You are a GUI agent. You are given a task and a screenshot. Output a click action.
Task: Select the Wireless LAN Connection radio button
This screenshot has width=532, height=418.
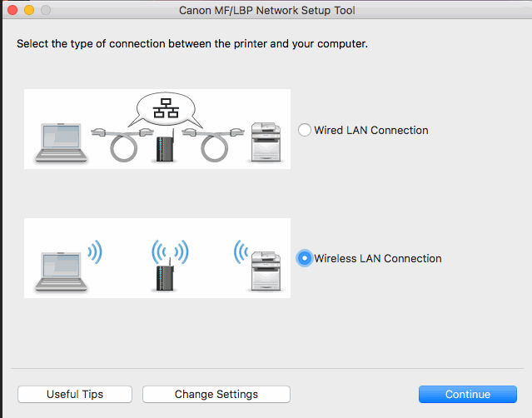(x=305, y=258)
